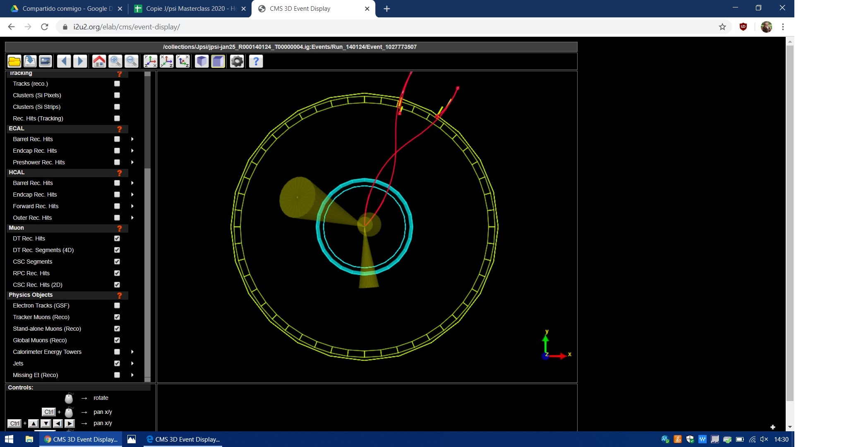
Task: Click the HCAL section help question mark
Action: click(x=120, y=173)
